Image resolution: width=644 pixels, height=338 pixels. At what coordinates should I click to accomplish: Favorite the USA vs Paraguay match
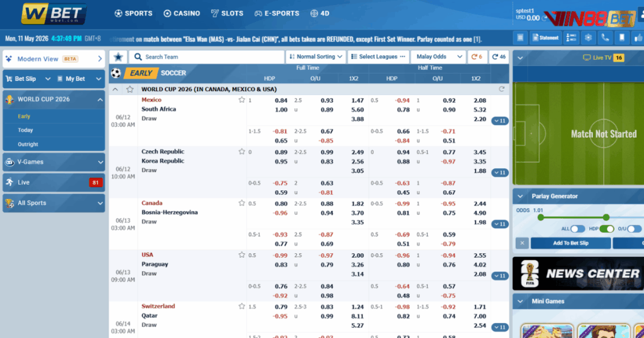click(x=241, y=254)
